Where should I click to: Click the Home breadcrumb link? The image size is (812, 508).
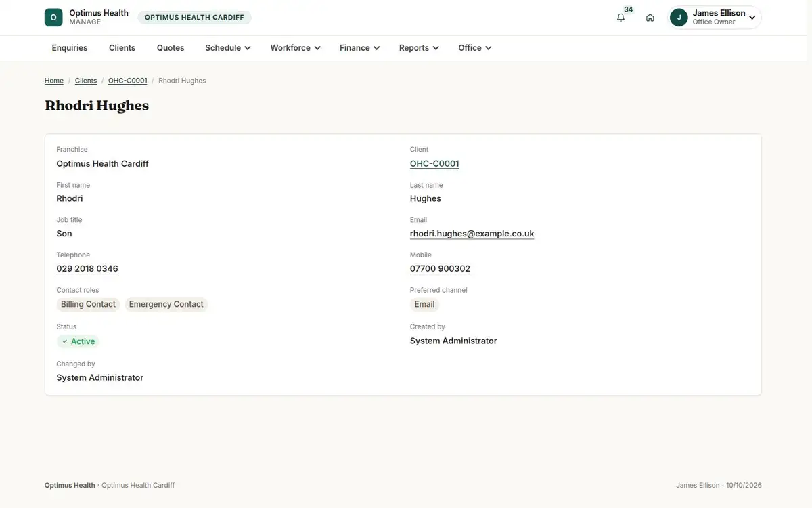pyautogui.click(x=54, y=81)
